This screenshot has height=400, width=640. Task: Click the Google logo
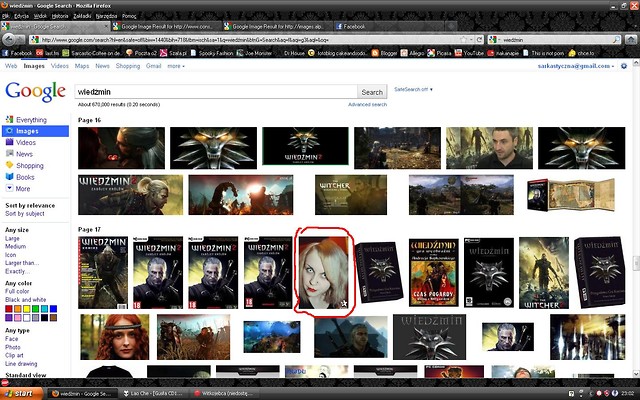35,91
